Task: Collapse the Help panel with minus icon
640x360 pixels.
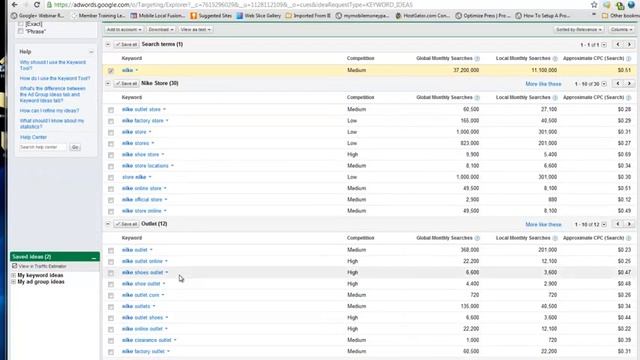Action: pyautogui.click(x=91, y=52)
